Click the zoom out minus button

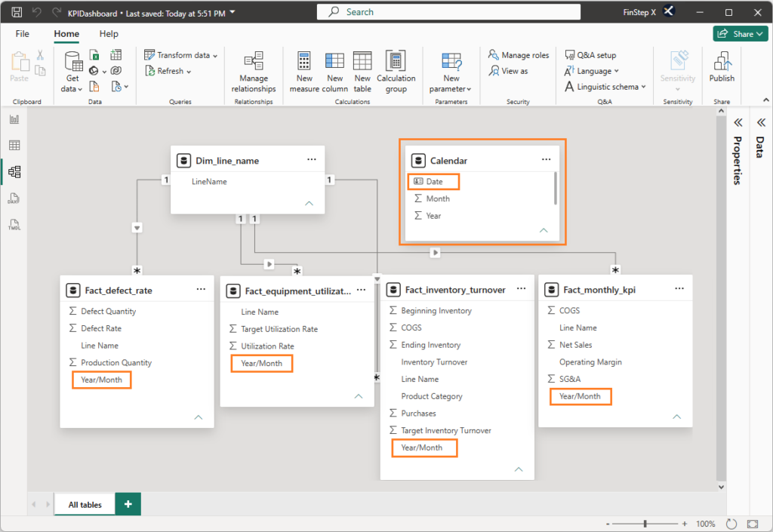pyautogui.click(x=608, y=524)
